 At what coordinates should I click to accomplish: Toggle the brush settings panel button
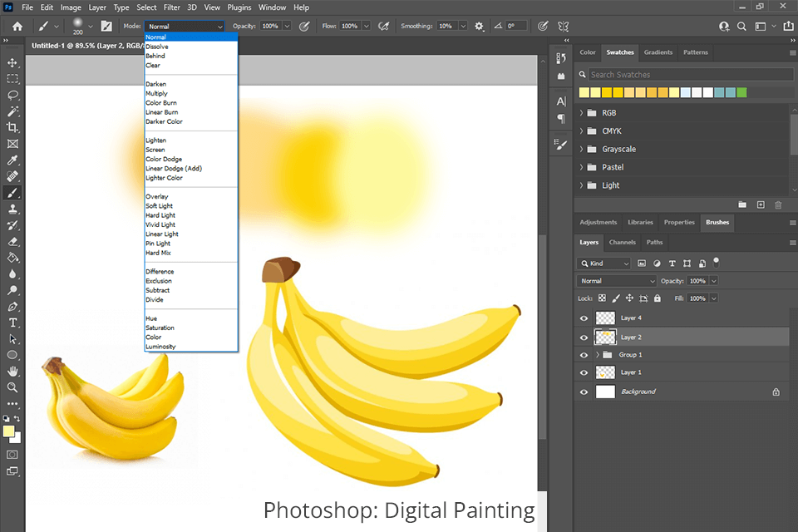tap(106, 26)
